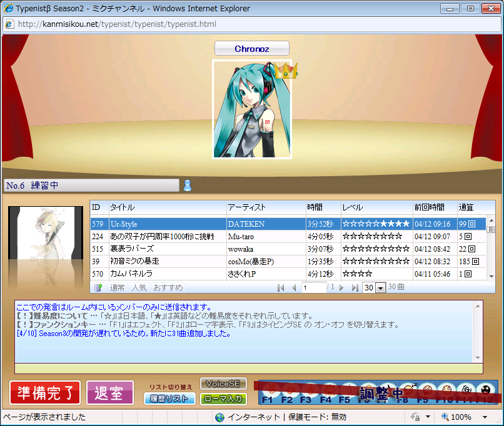Click the 退室 leave room button

[x=110, y=393]
